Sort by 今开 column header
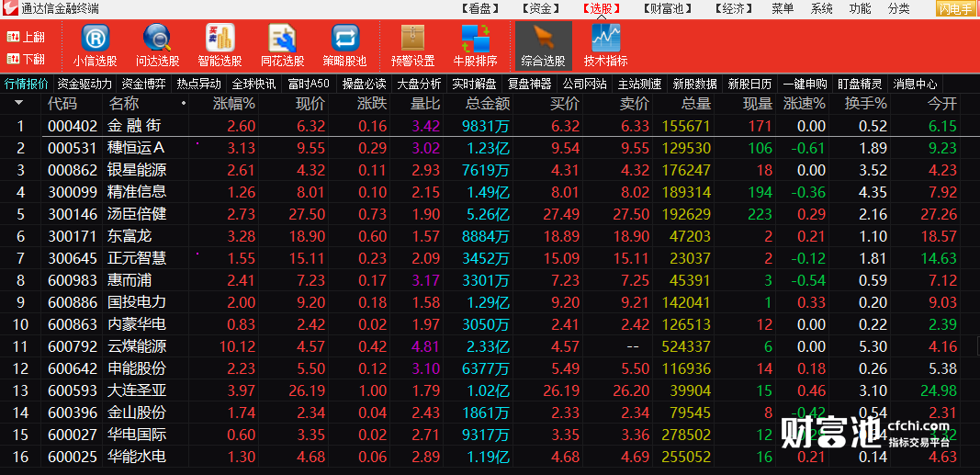The image size is (980, 475). point(941,104)
